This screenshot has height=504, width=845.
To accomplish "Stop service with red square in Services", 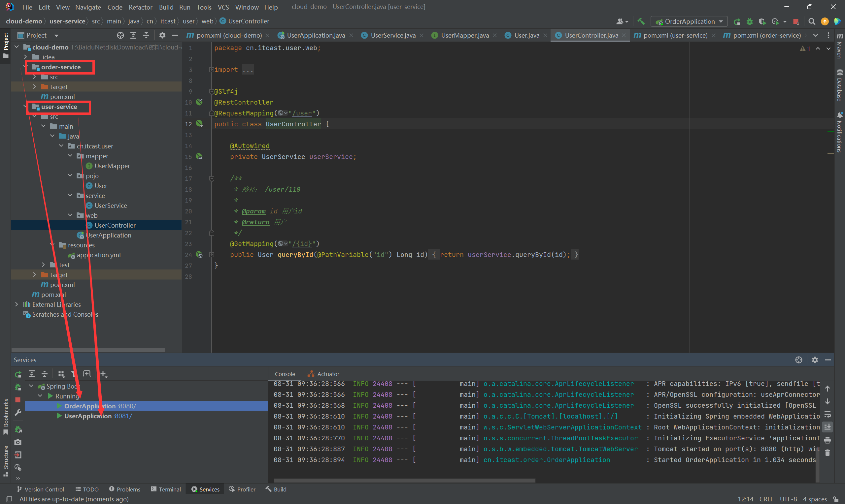I will tap(18, 400).
